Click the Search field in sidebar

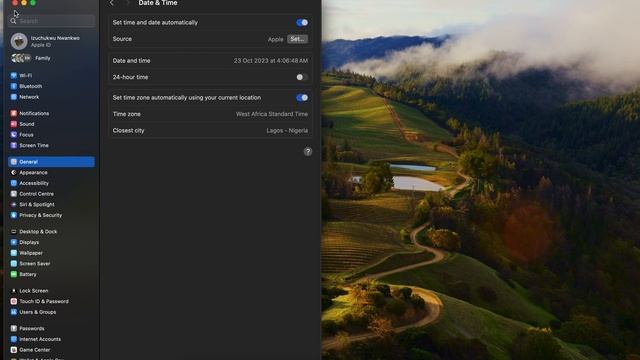(51, 21)
